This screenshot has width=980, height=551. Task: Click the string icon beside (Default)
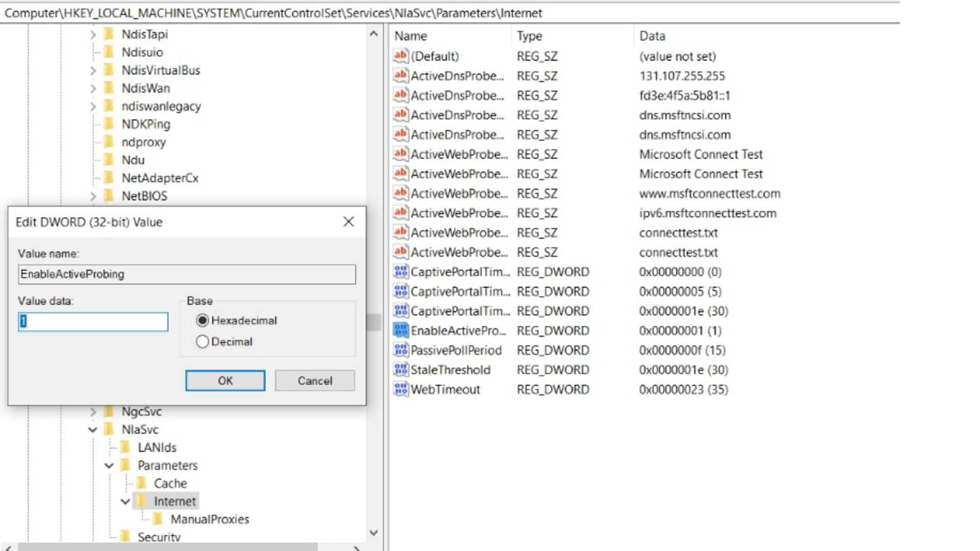point(401,56)
